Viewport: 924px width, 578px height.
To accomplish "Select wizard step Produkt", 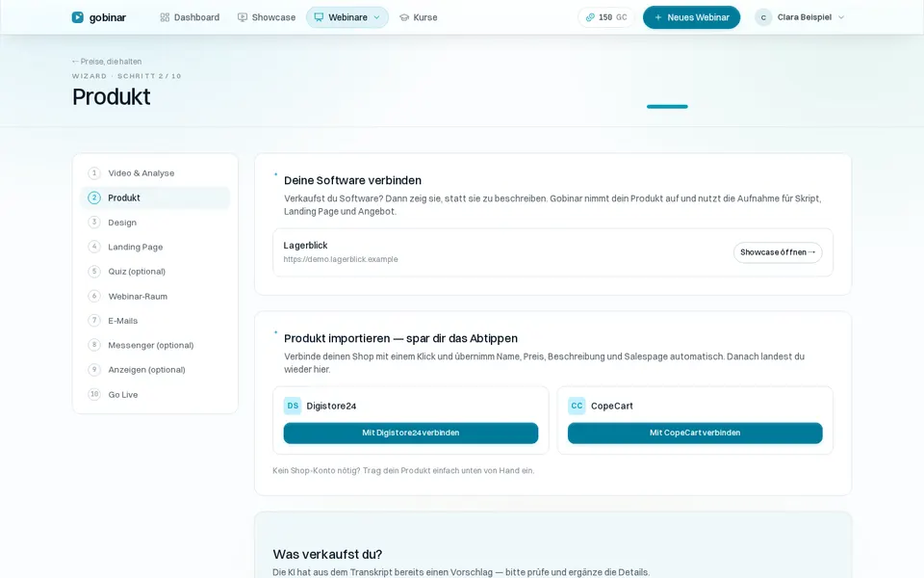I will click(155, 197).
